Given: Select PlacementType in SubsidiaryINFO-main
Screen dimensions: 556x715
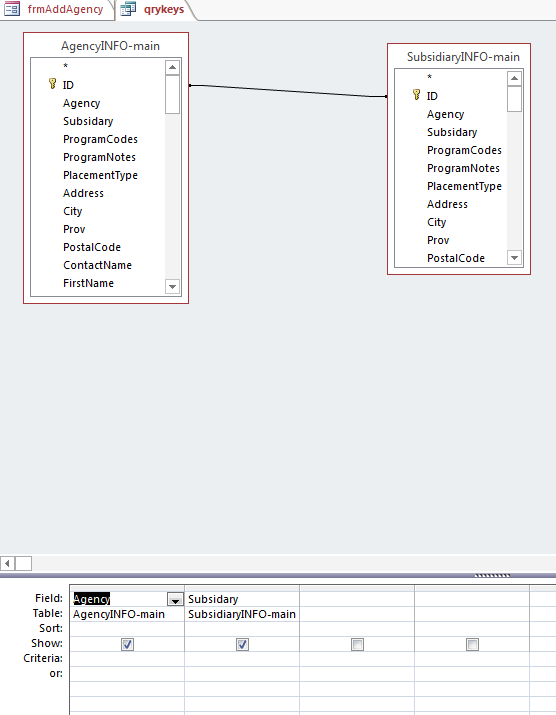Looking at the screenshot, I should tap(464, 186).
